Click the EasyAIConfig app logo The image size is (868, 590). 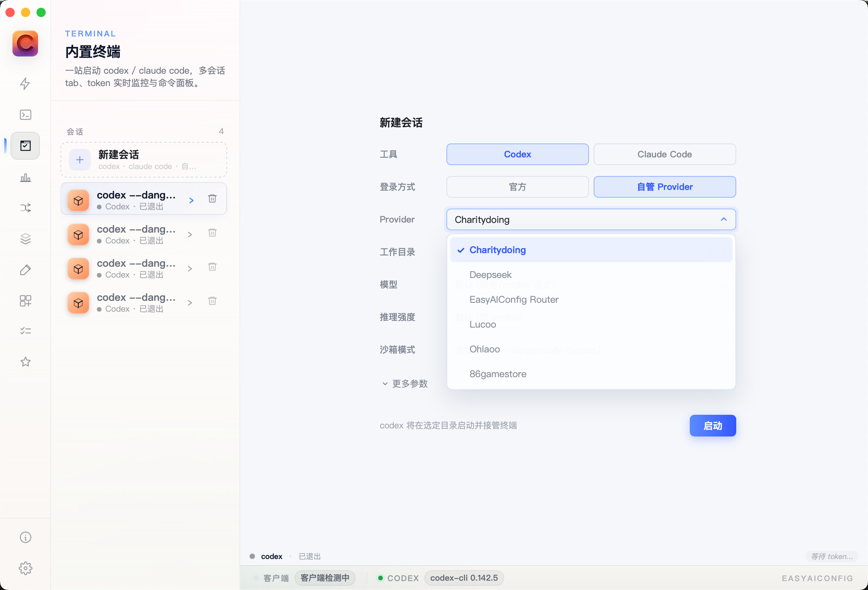point(25,43)
